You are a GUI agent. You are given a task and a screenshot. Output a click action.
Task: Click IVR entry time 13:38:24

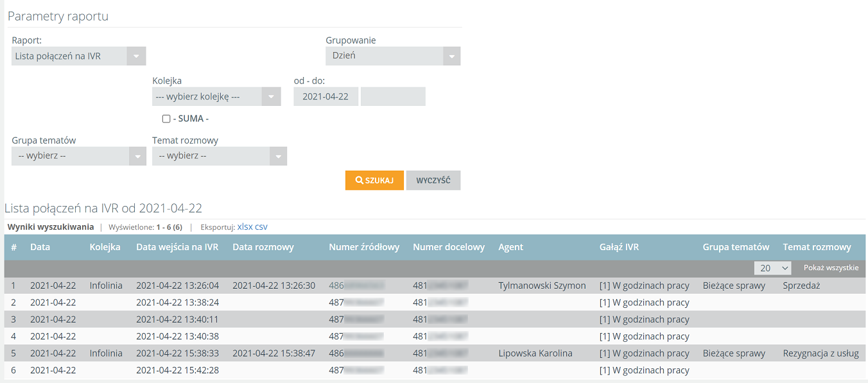[178, 302]
